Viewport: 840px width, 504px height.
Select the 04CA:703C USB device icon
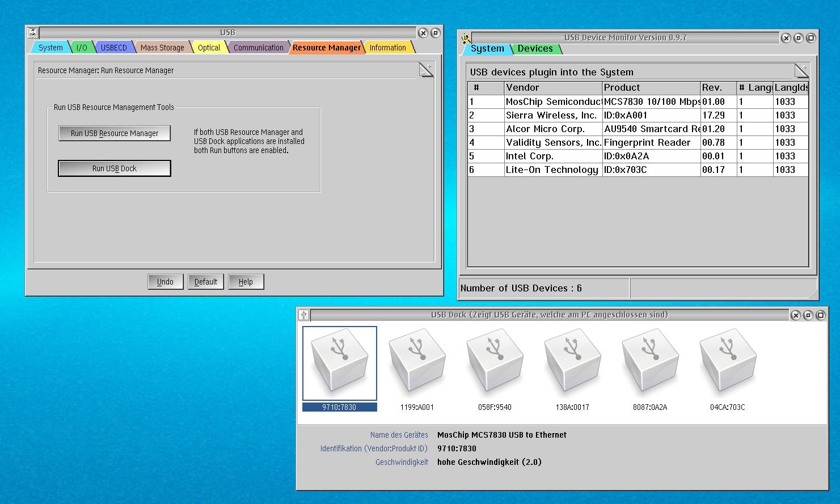click(x=728, y=363)
